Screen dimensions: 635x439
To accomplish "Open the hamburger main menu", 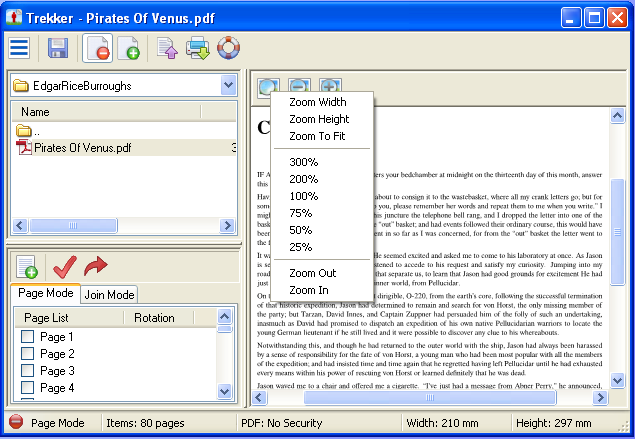I will tap(19, 48).
